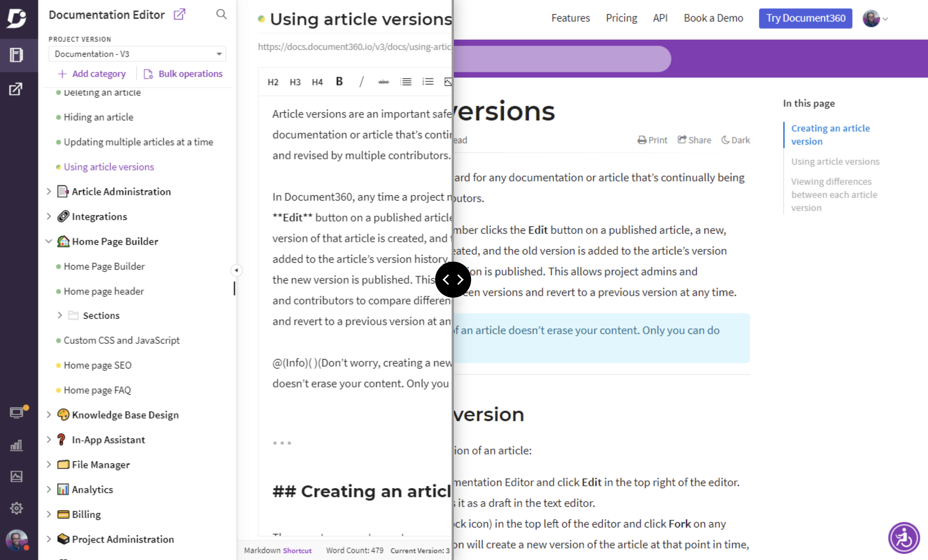Expand the Article Administration category
Image resolution: width=928 pixels, height=560 pixels.
tap(49, 191)
